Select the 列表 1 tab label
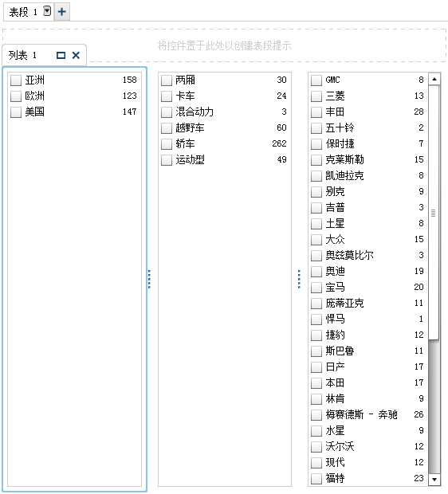The image size is (448, 494). (22, 56)
